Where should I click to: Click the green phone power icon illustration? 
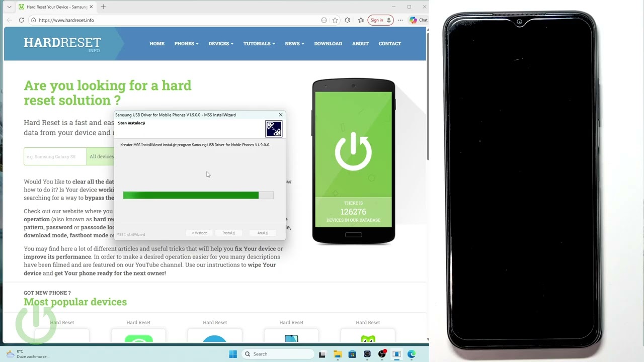(353, 151)
